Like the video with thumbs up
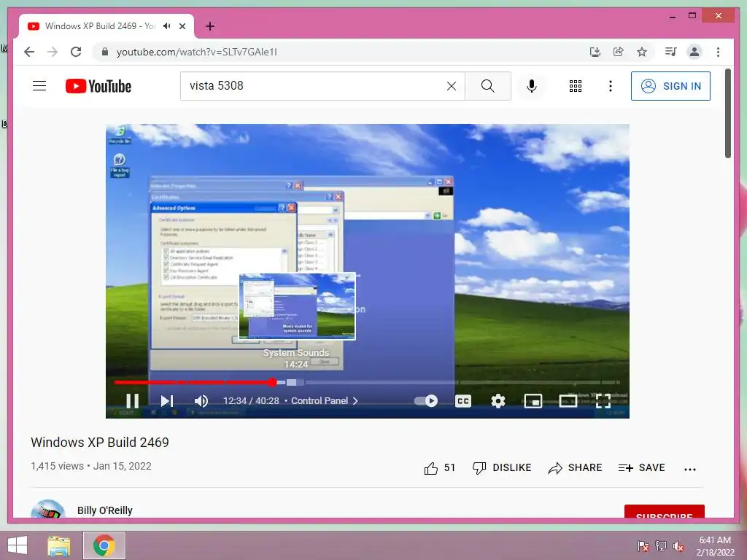This screenshot has width=747, height=560. (x=439, y=468)
